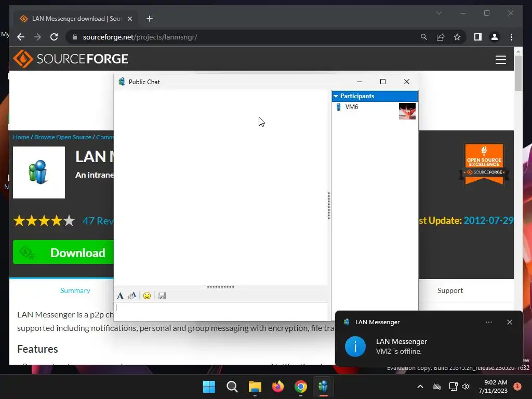Screen dimensions: 532x399
Task: Share this page from the address bar
Action: (x=441, y=37)
